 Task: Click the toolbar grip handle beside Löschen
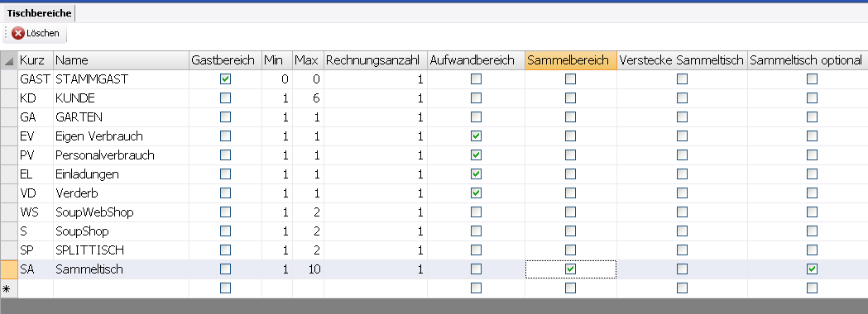pos(6,33)
